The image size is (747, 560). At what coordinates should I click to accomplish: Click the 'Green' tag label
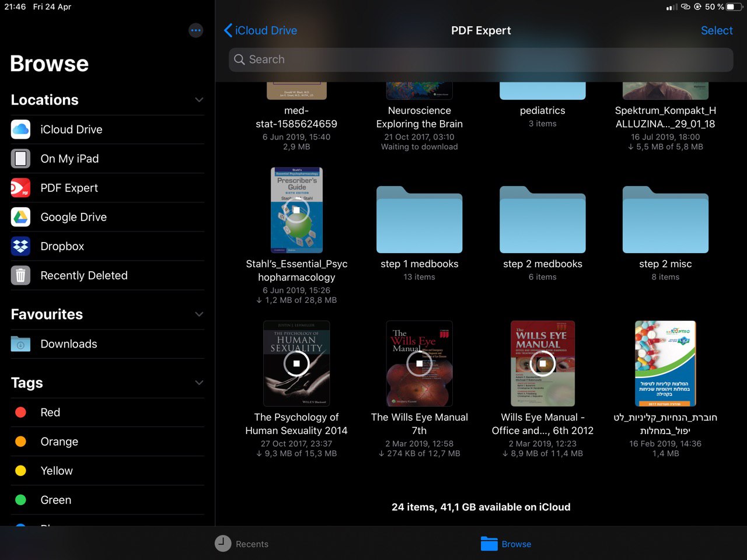point(56,500)
